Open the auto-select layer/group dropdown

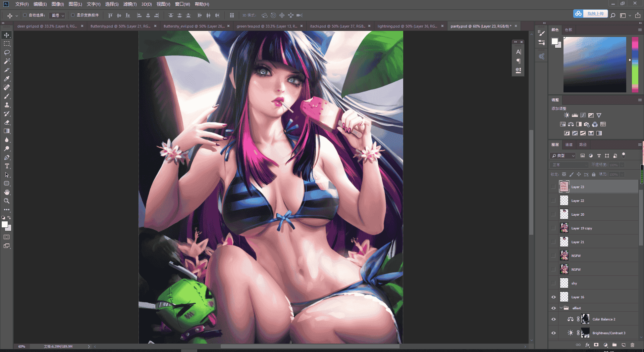tap(57, 15)
